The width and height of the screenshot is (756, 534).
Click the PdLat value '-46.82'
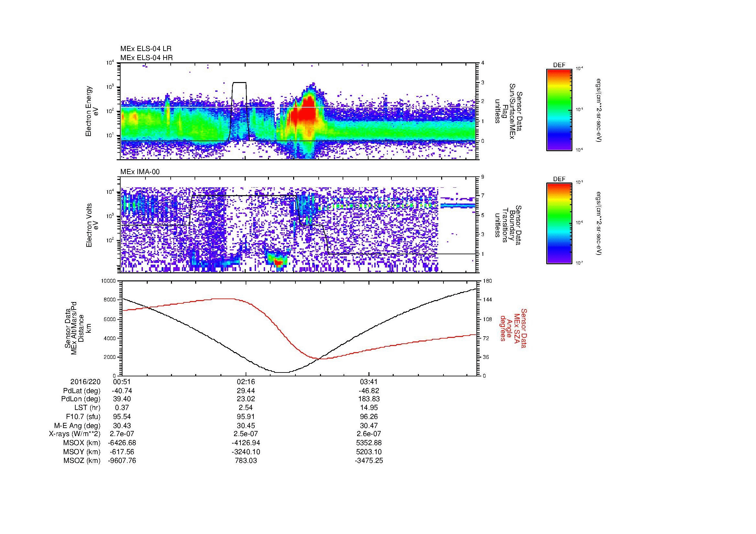pyautogui.click(x=369, y=391)
